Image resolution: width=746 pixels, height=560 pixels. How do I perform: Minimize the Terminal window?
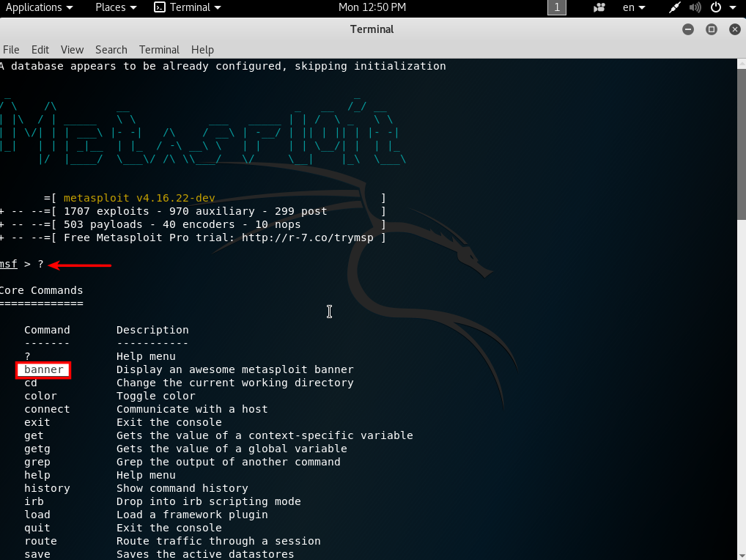coord(687,29)
